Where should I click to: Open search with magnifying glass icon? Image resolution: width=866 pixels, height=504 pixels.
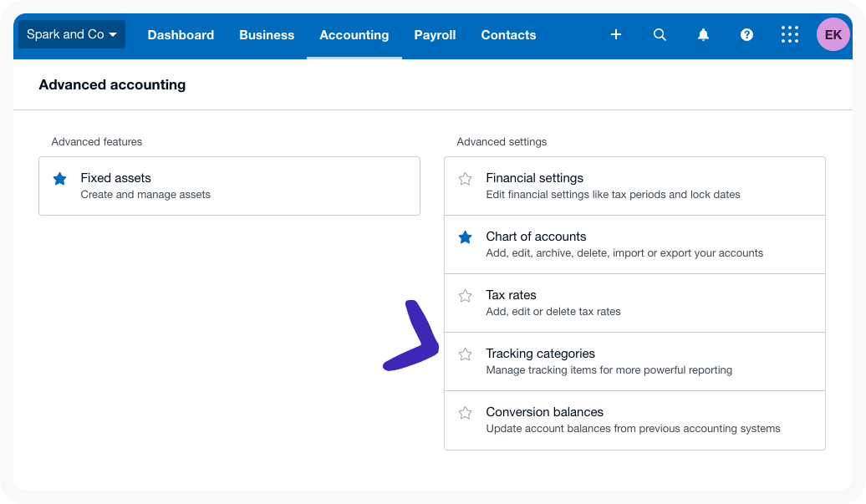coord(660,35)
